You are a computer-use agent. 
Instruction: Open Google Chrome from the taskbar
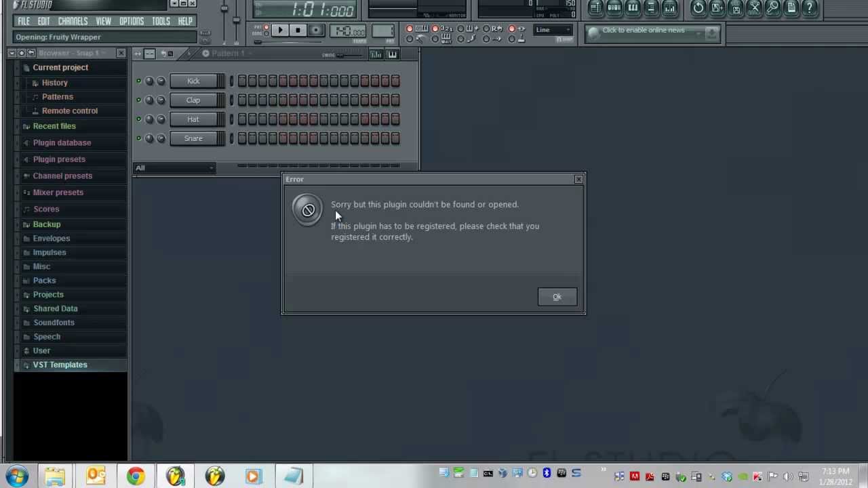tap(136, 476)
